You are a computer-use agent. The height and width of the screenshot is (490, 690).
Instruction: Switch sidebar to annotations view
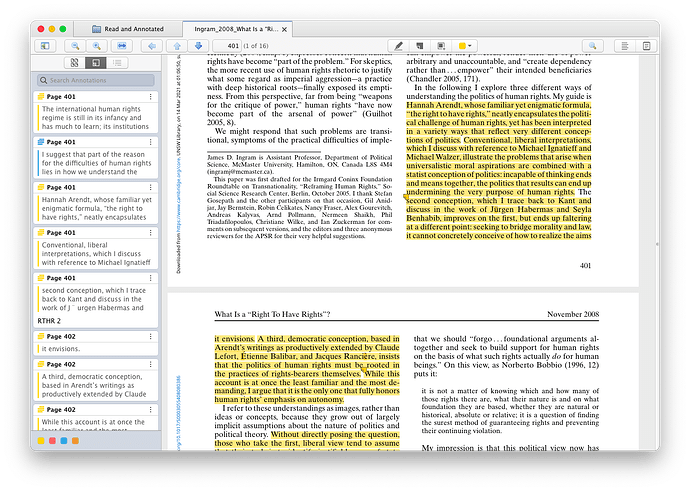tap(95, 63)
